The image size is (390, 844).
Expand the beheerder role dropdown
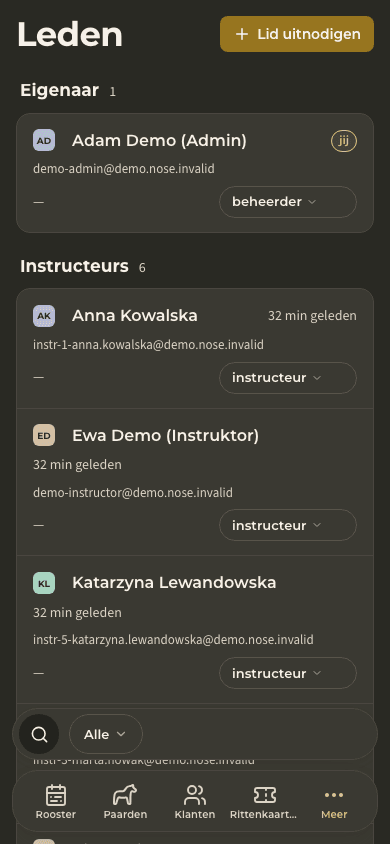288,202
